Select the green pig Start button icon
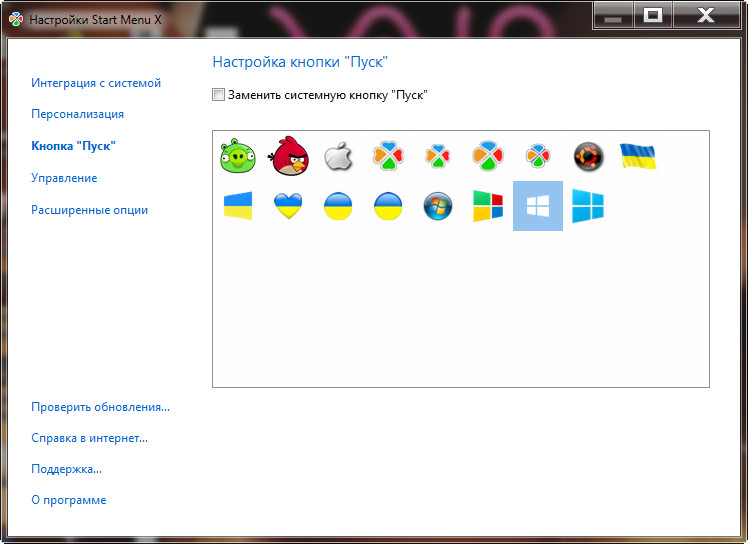 point(238,156)
